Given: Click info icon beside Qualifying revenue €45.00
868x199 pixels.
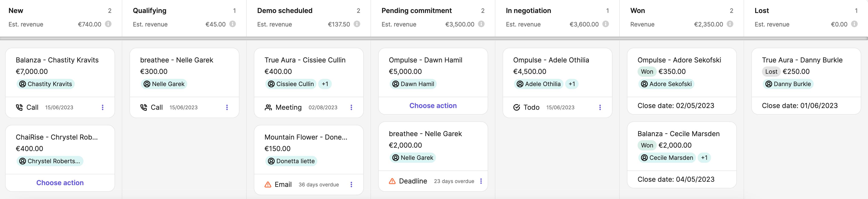Looking at the screenshot, I should coord(233,24).
